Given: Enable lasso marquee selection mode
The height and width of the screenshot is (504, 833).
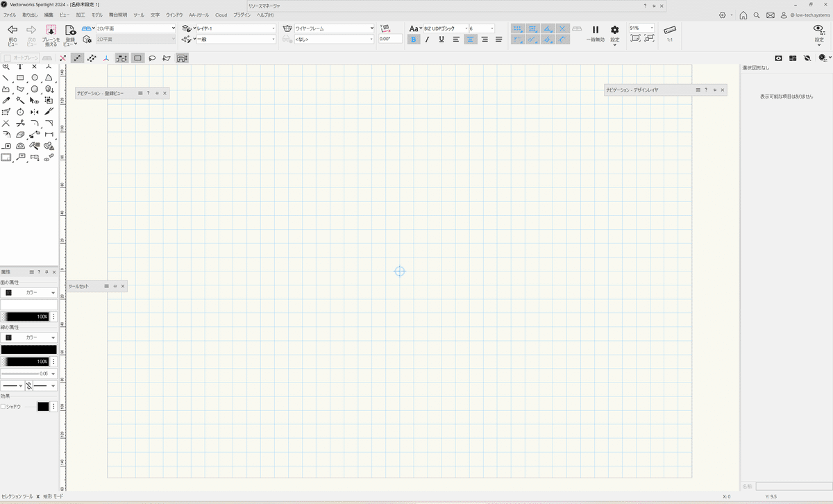Looking at the screenshot, I should click(x=151, y=58).
